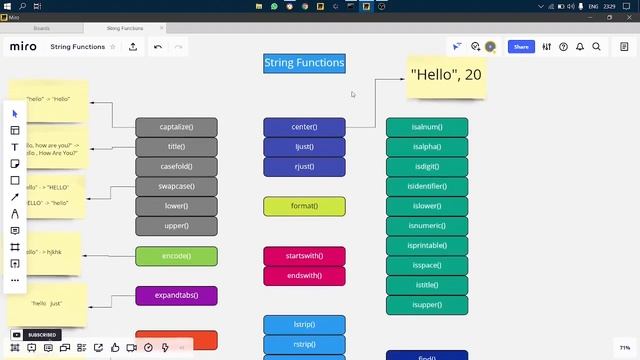The height and width of the screenshot is (360, 640).
Task: Open the reactions icon beside the avatar
Action: [x=475, y=47]
